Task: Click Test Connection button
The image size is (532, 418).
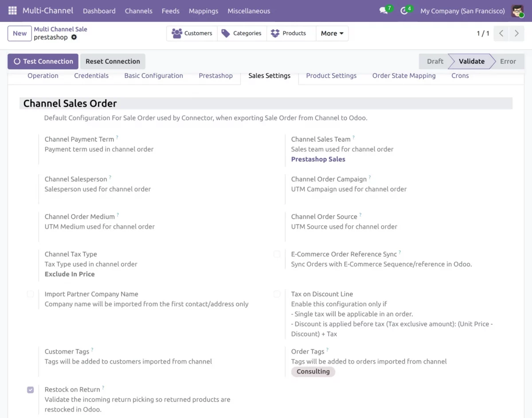Action: coord(43,61)
